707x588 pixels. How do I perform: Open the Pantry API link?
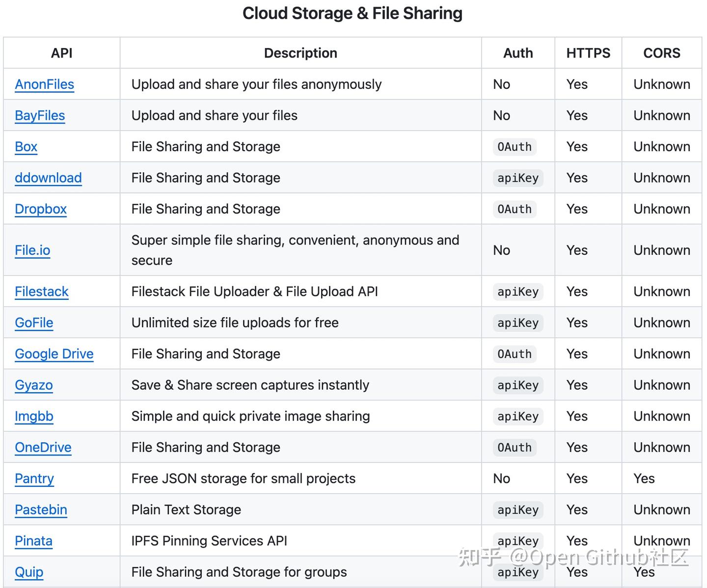[x=34, y=479]
